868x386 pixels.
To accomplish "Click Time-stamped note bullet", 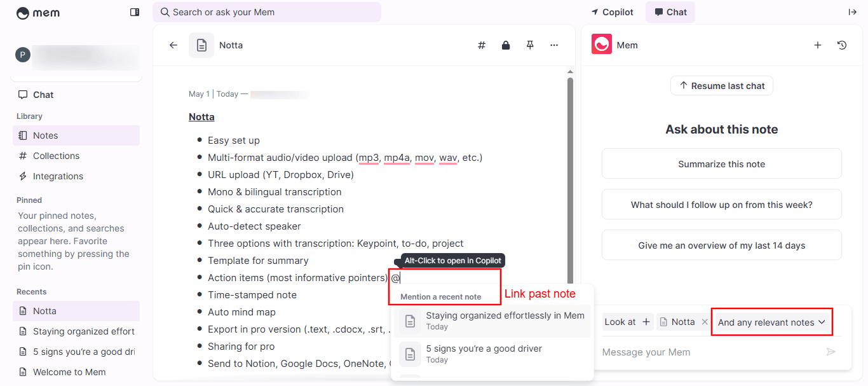I will 252,295.
